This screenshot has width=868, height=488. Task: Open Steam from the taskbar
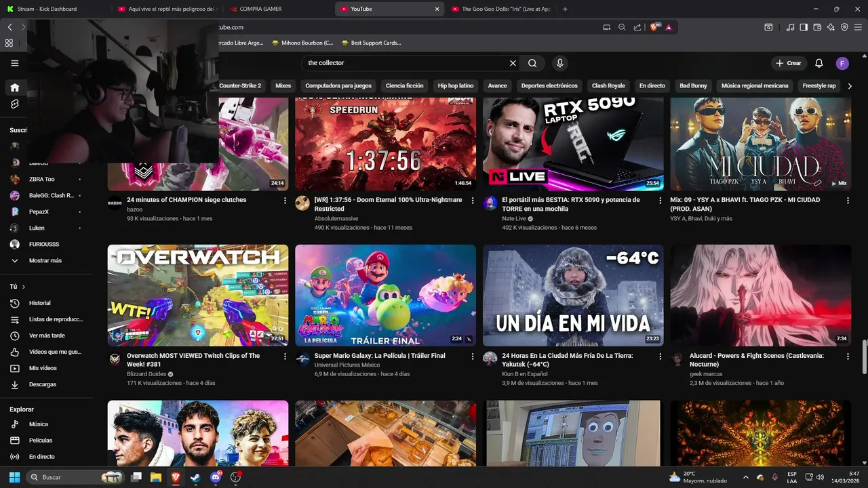(x=195, y=477)
